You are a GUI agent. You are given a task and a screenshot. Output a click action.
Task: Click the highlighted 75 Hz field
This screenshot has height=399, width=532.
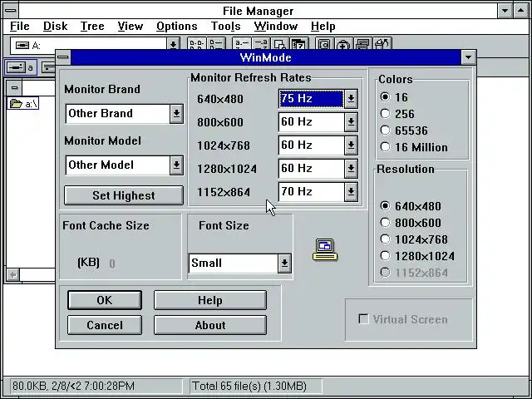click(x=311, y=99)
